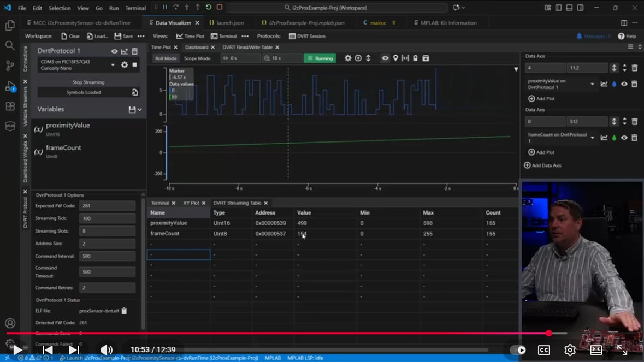
Task: Change the proximityValue plot color swatch
Action: tap(614, 84)
